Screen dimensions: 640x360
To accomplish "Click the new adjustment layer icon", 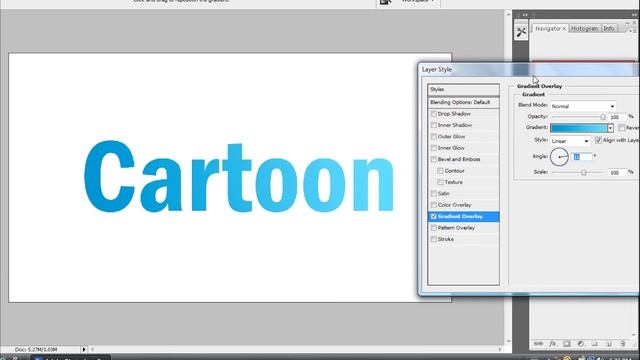I will point(580,344).
